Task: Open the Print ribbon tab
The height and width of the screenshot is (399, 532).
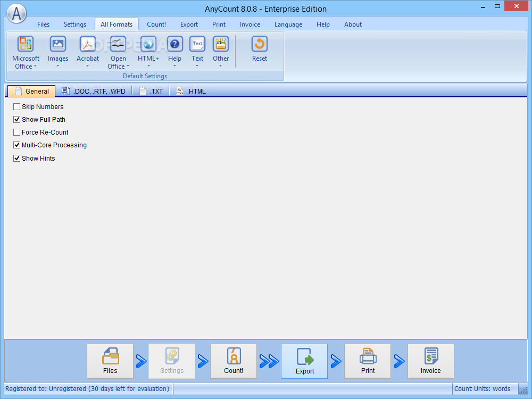Action: [219, 24]
